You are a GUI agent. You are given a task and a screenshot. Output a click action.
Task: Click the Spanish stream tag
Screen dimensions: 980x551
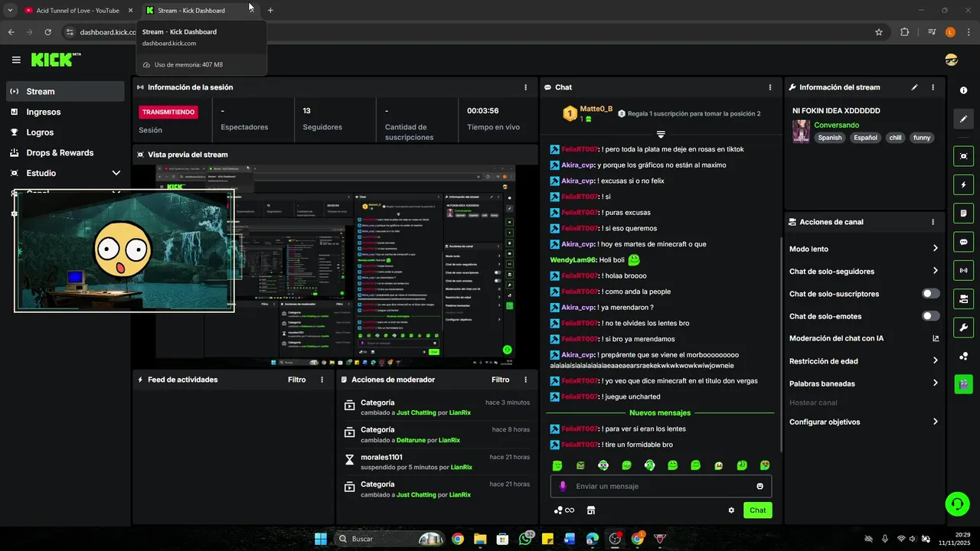coord(829,138)
